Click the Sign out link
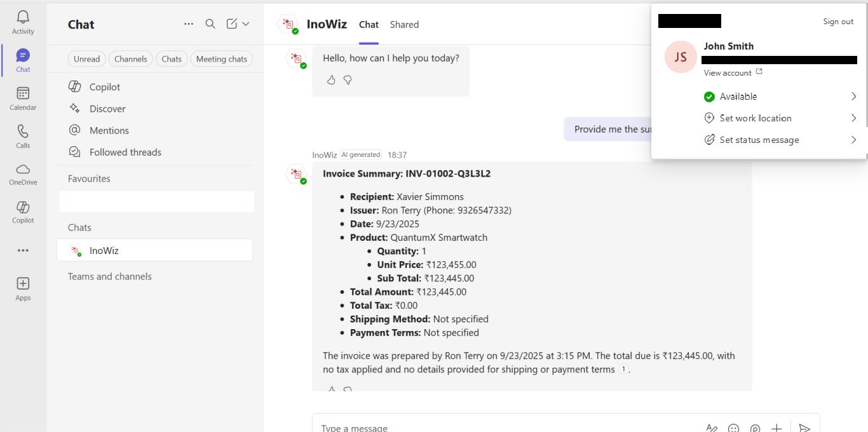This screenshot has width=868, height=432. click(838, 22)
